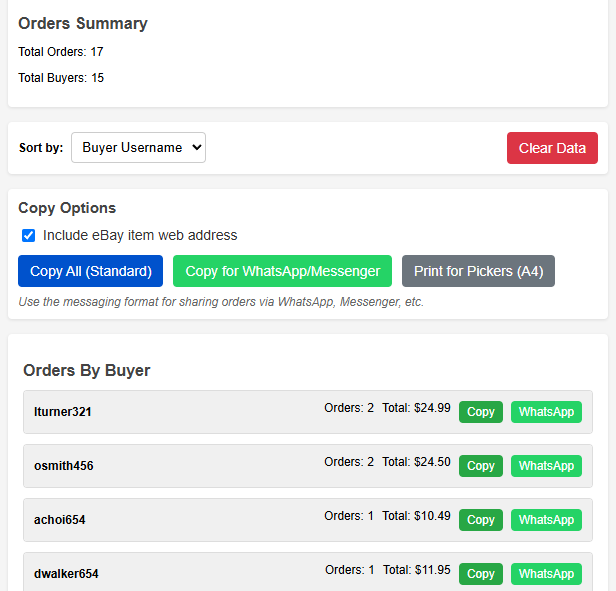Click Copy All (Standard) button
The height and width of the screenshot is (591, 616).
90,271
